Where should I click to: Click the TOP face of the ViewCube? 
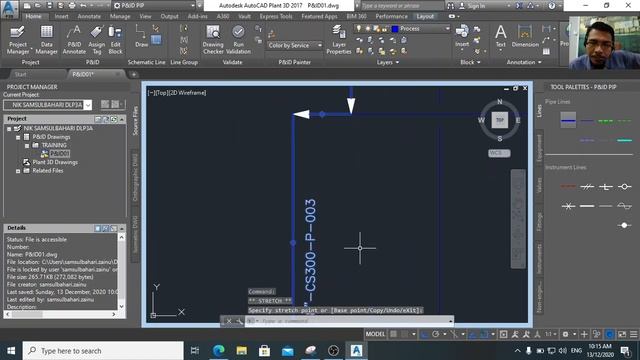click(x=500, y=120)
